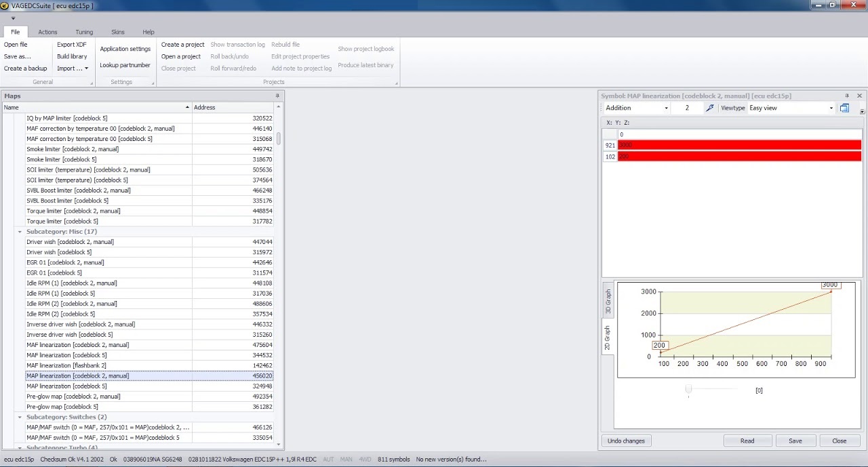Open the Projects group dialog launcher
The width and height of the screenshot is (868, 467).
pyautogui.click(x=397, y=83)
